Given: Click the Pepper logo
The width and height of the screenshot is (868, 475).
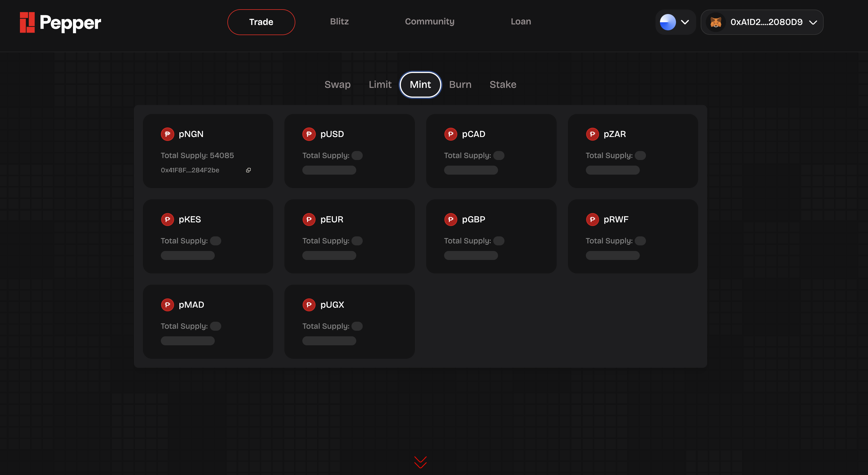Looking at the screenshot, I should pyautogui.click(x=60, y=22).
